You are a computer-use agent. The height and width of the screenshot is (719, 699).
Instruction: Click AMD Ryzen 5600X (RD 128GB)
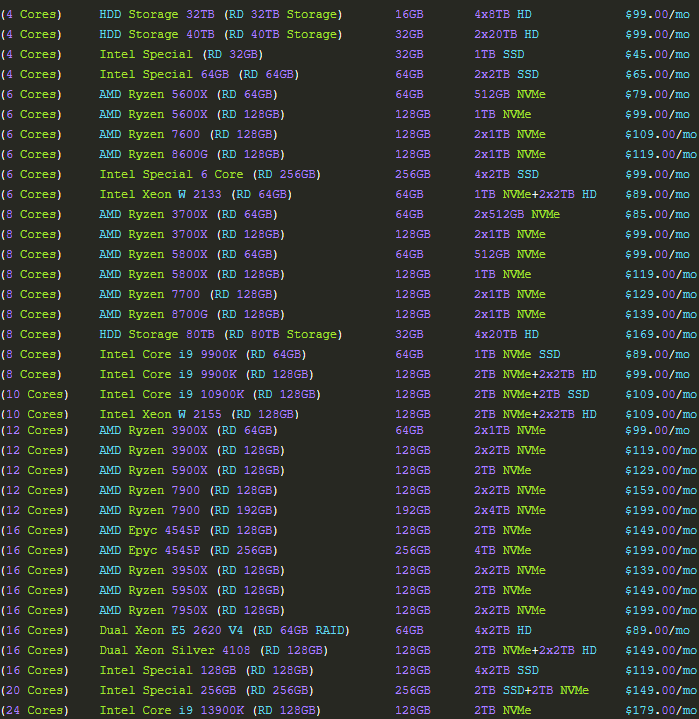tap(192, 115)
